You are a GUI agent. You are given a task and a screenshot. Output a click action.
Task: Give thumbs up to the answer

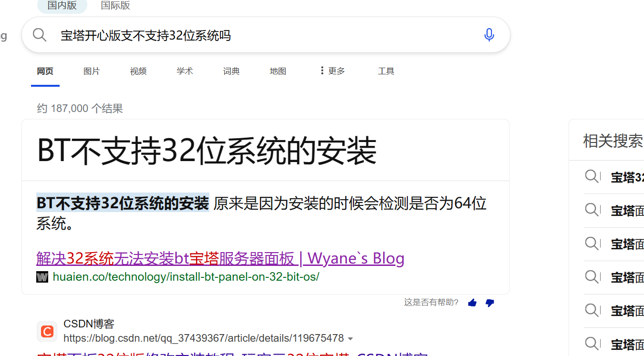pos(472,303)
